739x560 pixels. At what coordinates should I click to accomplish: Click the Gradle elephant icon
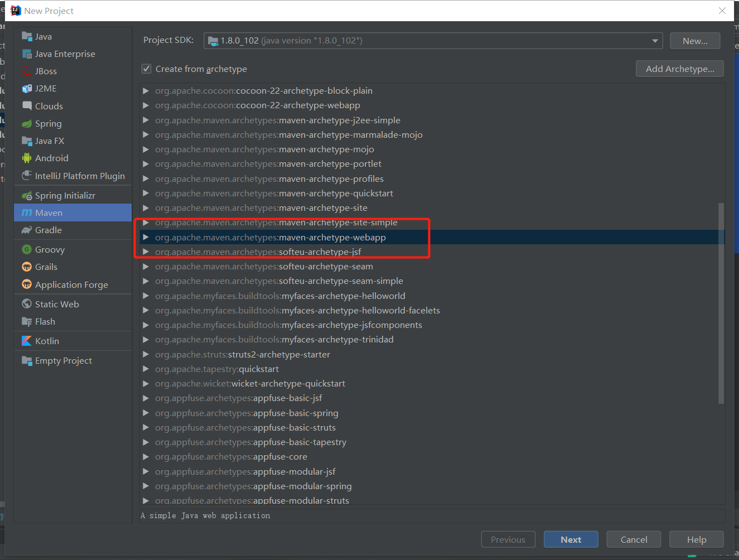(27, 230)
